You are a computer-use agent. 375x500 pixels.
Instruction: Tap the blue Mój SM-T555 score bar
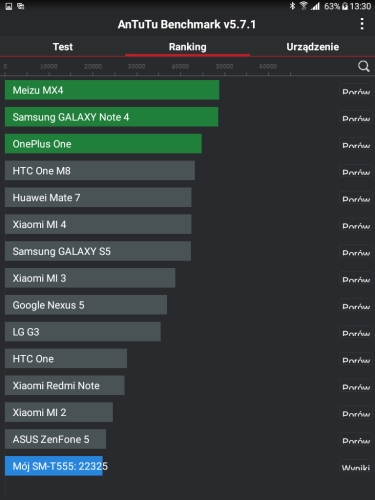tap(54, 466)
